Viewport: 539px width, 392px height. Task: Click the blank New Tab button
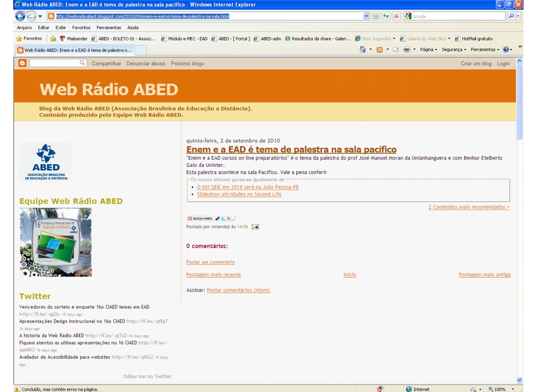(140, 50)
